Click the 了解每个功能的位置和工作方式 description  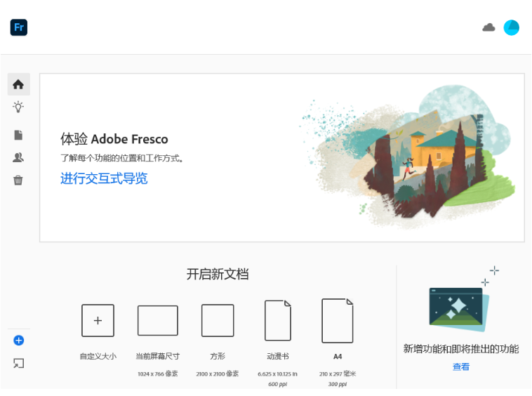point(122,158)
